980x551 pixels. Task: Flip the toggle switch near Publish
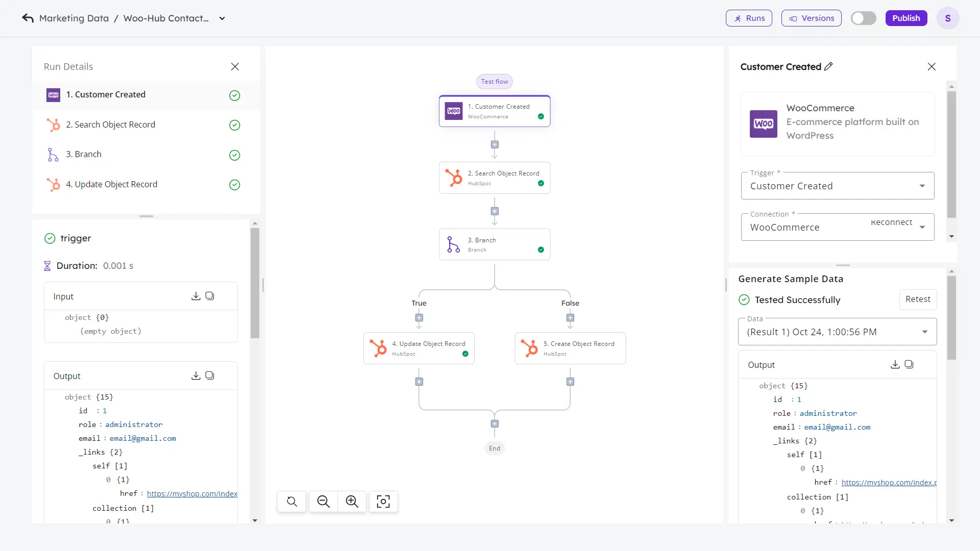[864, 18]
